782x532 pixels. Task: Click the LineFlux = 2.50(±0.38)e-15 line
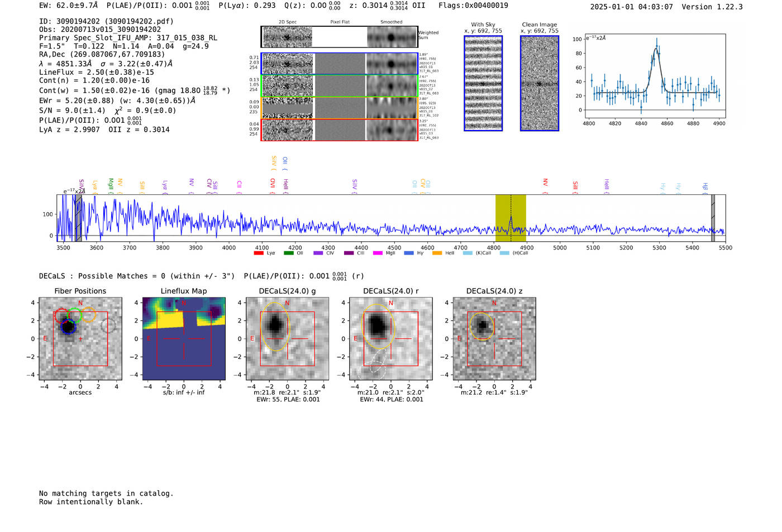pos(96,72)
